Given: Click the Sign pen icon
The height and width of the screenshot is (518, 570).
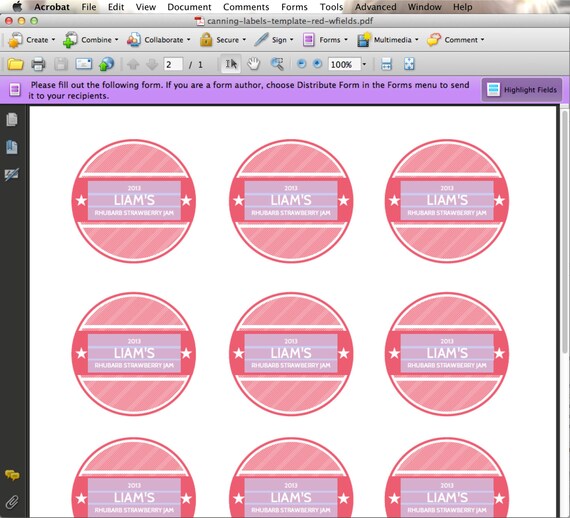Looking at the screenshot, I should click(261, 40).
